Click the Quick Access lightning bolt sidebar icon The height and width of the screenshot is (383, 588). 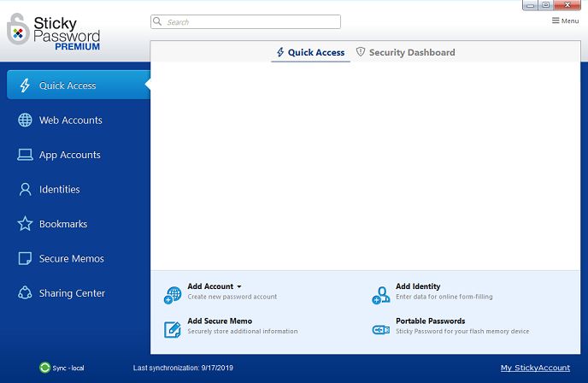tap(25, 85)
